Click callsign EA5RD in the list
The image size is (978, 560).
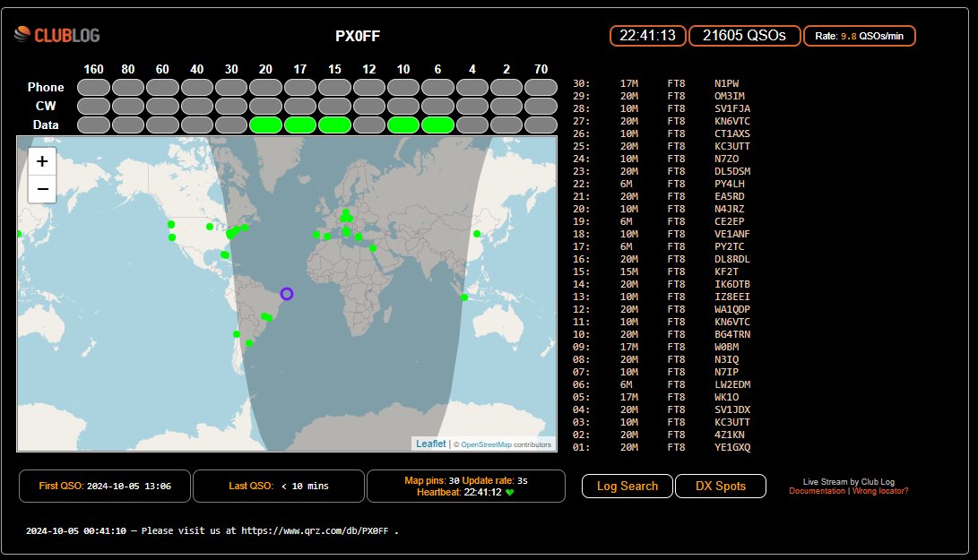730,196
